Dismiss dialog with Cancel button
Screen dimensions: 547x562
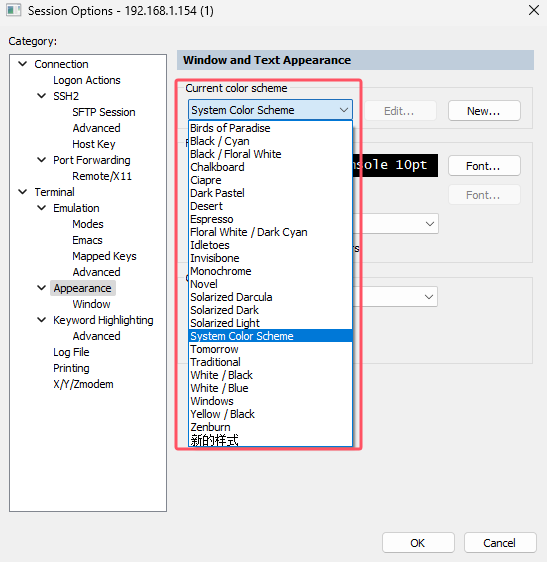pyautogui.click(x=500, y=543)
